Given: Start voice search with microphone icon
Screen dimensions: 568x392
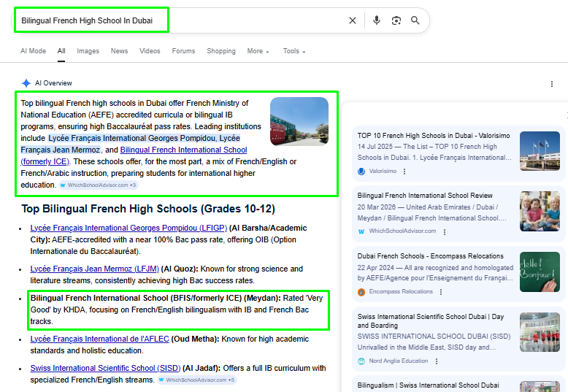Looking at the screenshot, I should coord(377,20).
